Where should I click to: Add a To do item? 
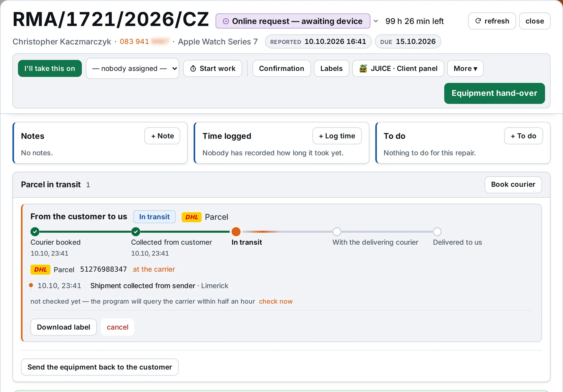(x=523, y=136)
